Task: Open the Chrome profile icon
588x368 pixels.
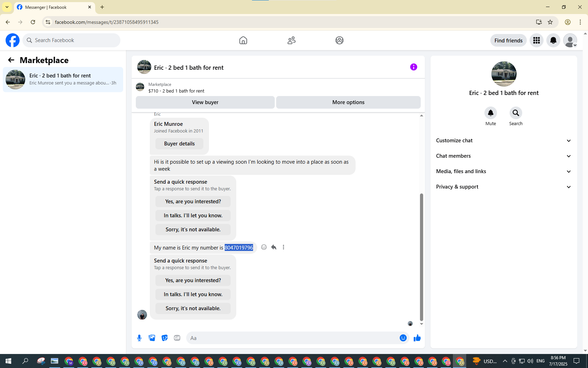Action: pyautogui.click(x=568, y=22)
